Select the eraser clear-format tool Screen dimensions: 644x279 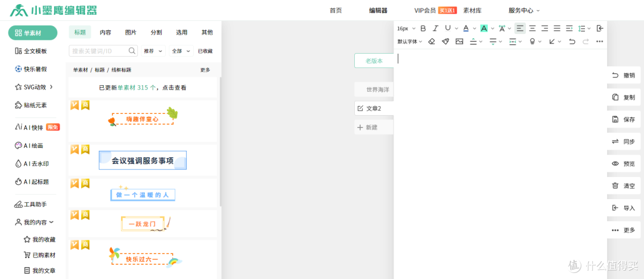(x=432, y=42)
